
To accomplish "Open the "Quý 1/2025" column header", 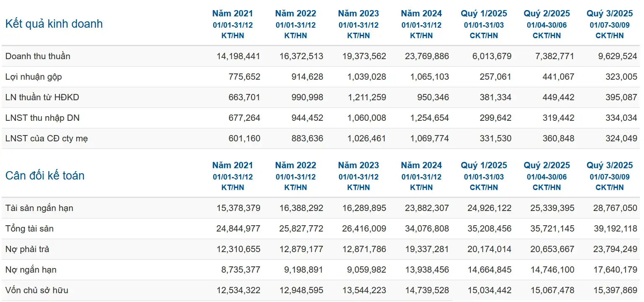I will [484, 13].
